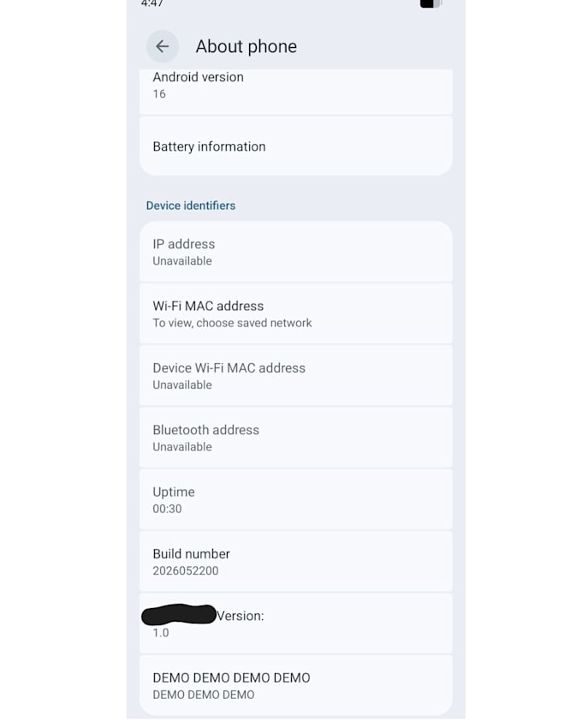Viewport: 582px width, 728px height.
Task: Check the battery icon in status bar
Action: tap(431, 3)
